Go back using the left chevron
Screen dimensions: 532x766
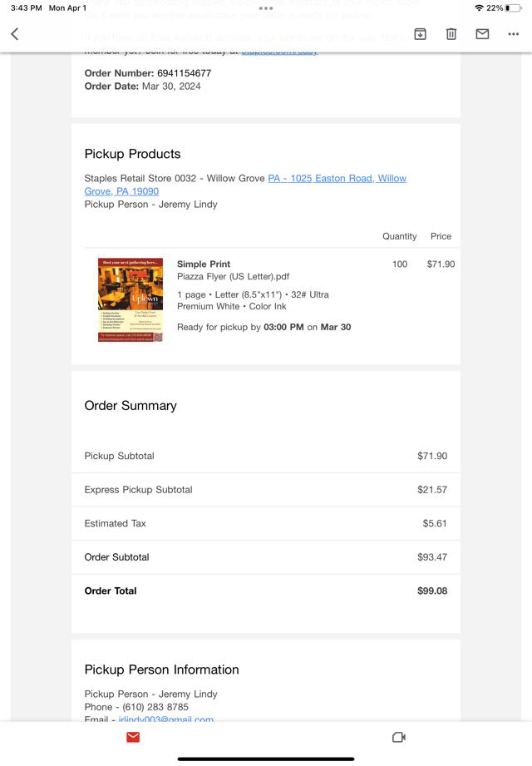tap(15, 34)
